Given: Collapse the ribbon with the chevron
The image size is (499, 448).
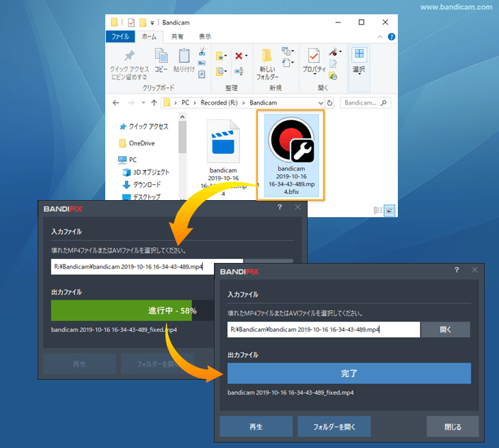Looking at the screenshot, I should coord(380,37).
